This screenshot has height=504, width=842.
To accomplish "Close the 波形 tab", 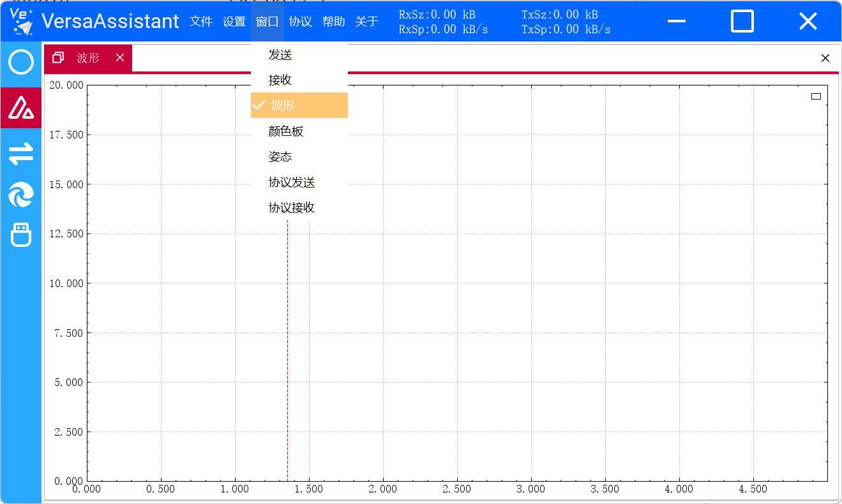I will click(120, 58).
